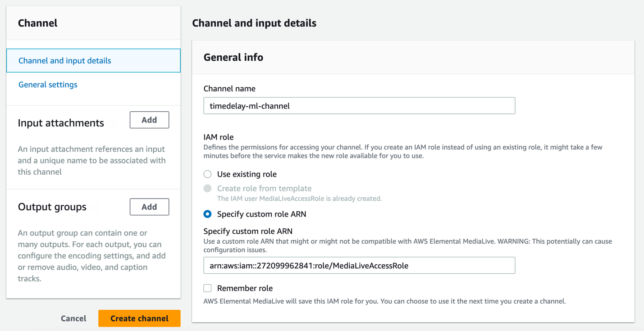Image resolution: width=644 pixels, height=331 pixels.
Task: Add an output group
Action: (149, 207)
